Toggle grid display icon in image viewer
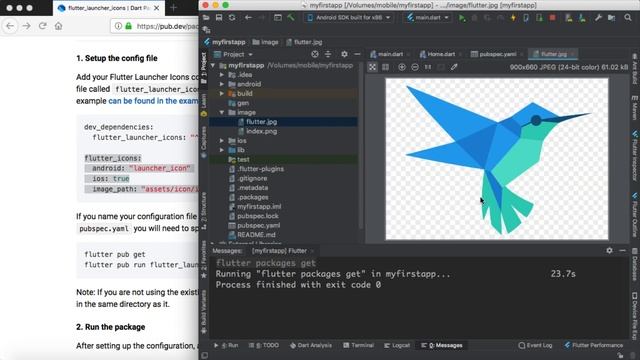 tap(385, 67)
